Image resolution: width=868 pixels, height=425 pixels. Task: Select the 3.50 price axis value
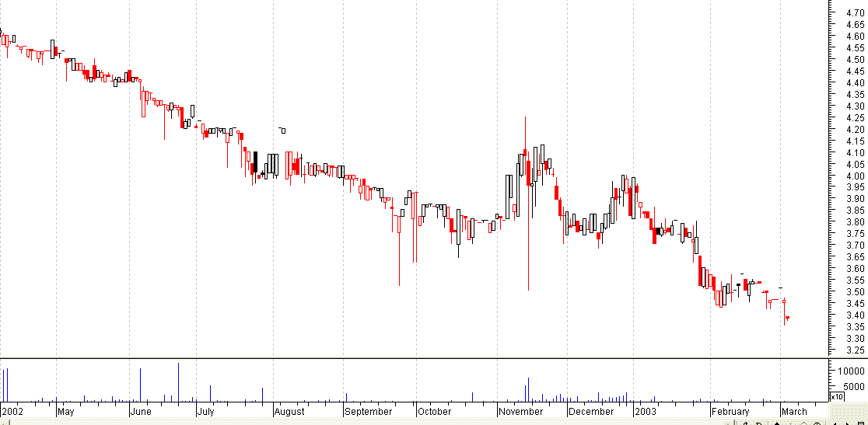coord(856,292)
